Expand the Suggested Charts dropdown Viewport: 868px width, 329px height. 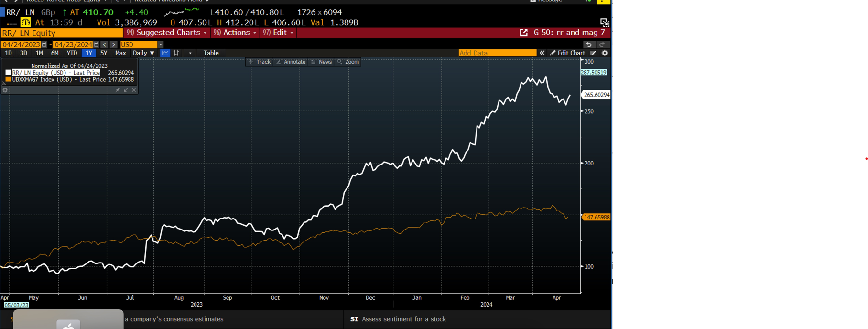tap(167, 33)
